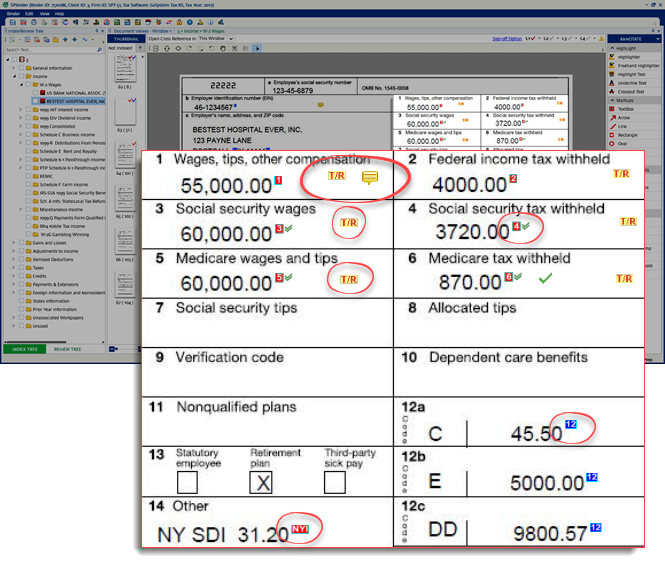Screen dimensions: 665x563
Task: Click the yellow warning triangle icon
Action: (601, 39)
